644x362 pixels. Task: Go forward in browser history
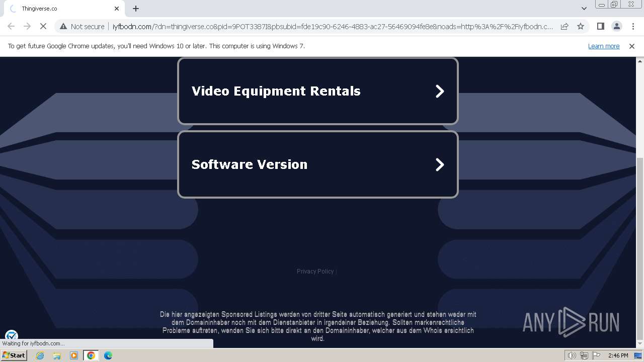[x=27, y=26]
